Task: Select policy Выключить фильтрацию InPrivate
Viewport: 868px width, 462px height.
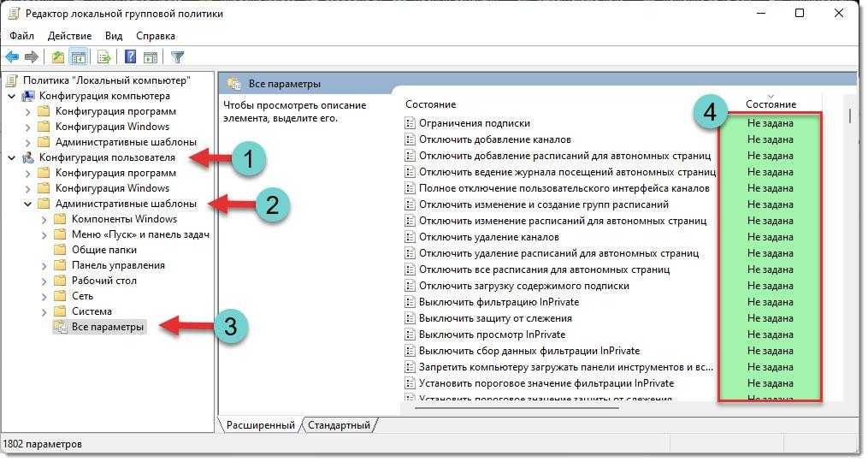Action: [x=499, y=303]
